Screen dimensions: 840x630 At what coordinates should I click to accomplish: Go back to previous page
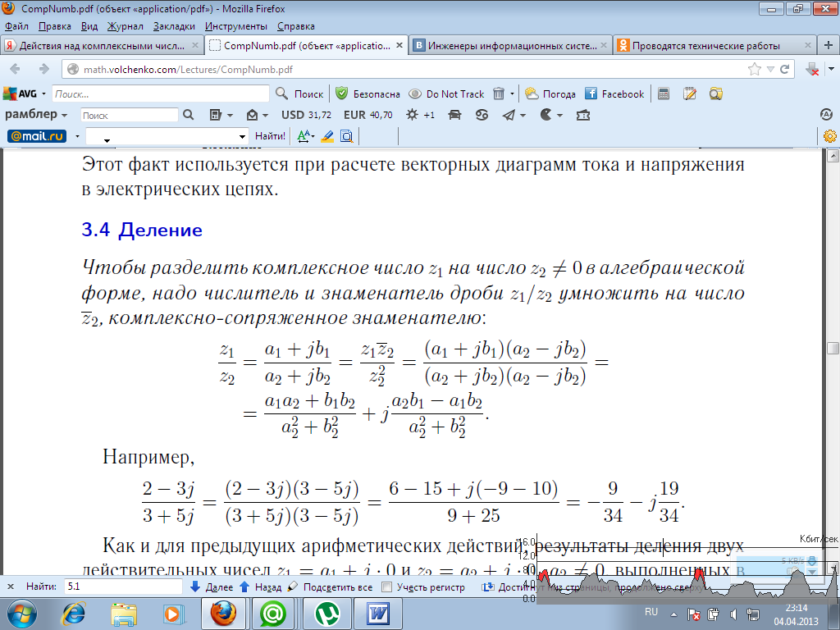pyautogui.click(x=15, y=69)
